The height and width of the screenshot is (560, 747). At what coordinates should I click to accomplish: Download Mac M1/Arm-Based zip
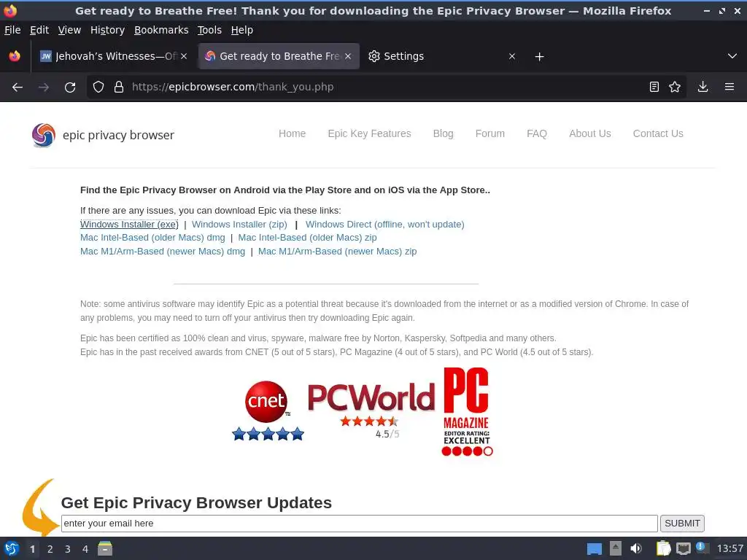(337, 252)
